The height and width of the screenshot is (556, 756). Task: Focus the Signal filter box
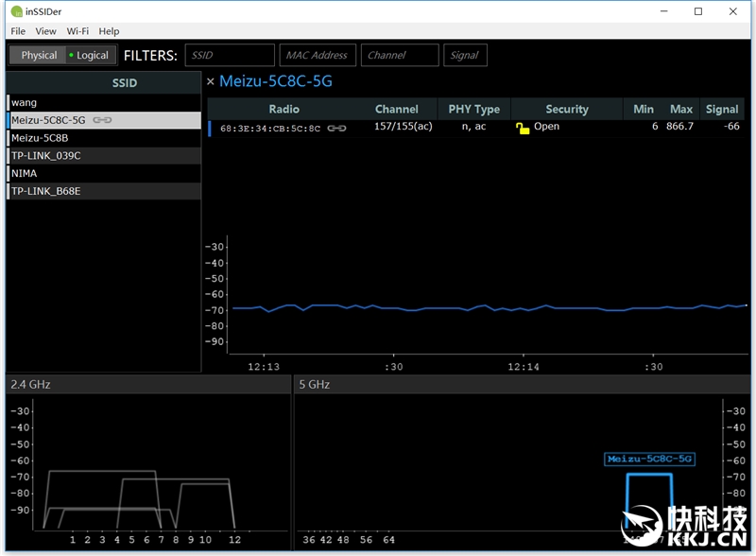465,55
